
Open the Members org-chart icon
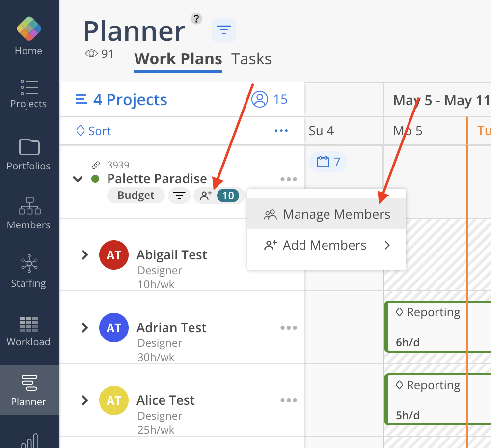point(29,205)
